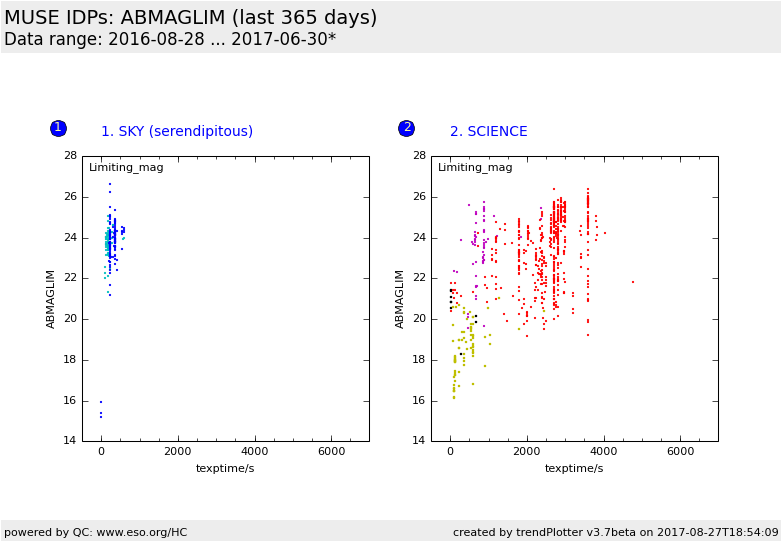Click the ABMAGLIM y-axis label of SCIENCE plot

pyautogui.click(x=400, y=298)
